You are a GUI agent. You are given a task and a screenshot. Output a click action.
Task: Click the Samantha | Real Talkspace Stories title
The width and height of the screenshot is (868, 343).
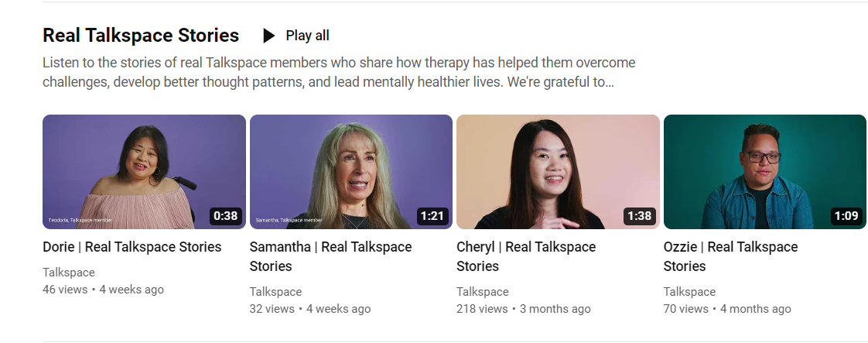click(x=330, y=256)
